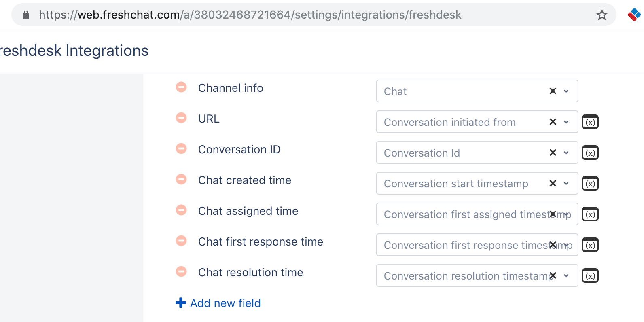The width and height of the screenshot is (644, 322).
Task: Clear the Chat selection with X
Action: pyautogui.click(x=553, y=91)
